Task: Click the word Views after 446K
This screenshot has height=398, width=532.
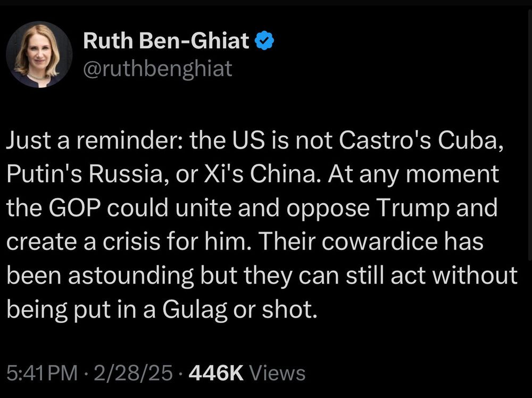Action: [x=278, y=373]
